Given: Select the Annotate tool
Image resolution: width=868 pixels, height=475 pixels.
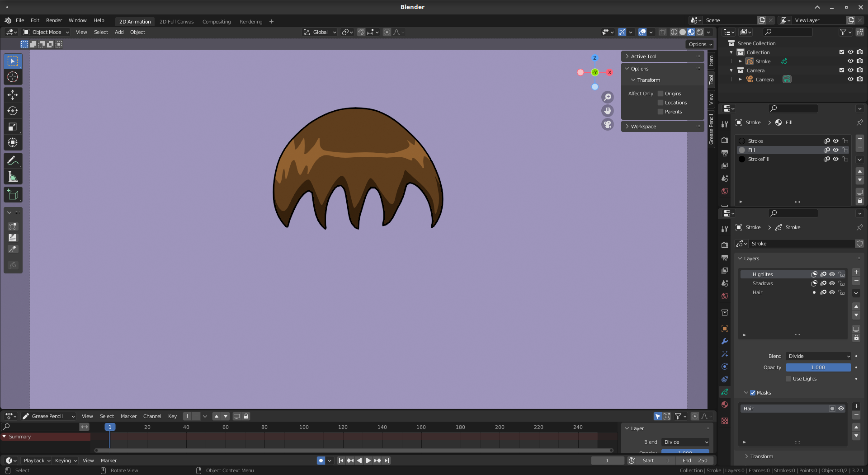Looking at the screenshot, I should [x=13, y=161].
